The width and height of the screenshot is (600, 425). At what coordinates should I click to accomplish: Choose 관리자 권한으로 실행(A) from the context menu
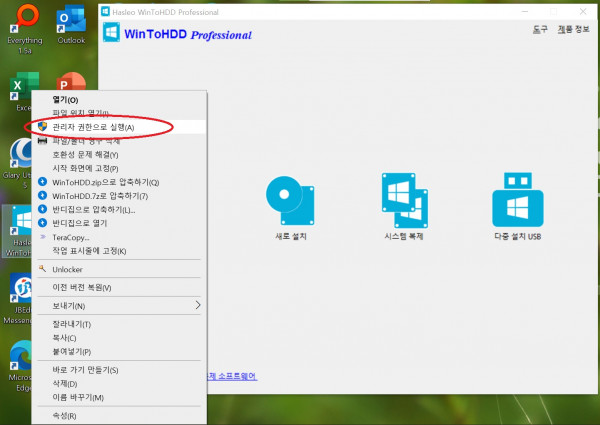pos(120,127)
